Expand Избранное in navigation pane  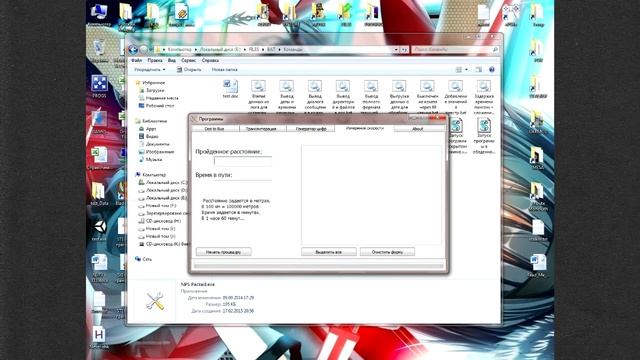point(150,83)
